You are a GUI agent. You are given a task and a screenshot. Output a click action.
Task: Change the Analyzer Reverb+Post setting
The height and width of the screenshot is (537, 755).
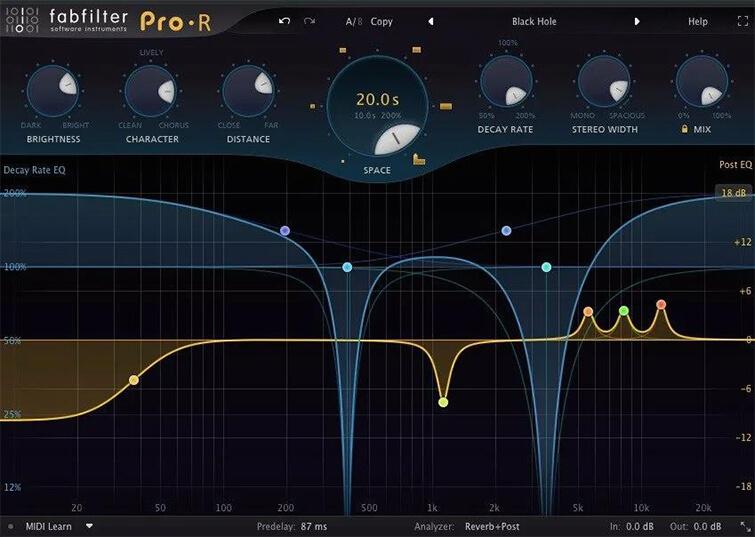[x=492, y=526]
